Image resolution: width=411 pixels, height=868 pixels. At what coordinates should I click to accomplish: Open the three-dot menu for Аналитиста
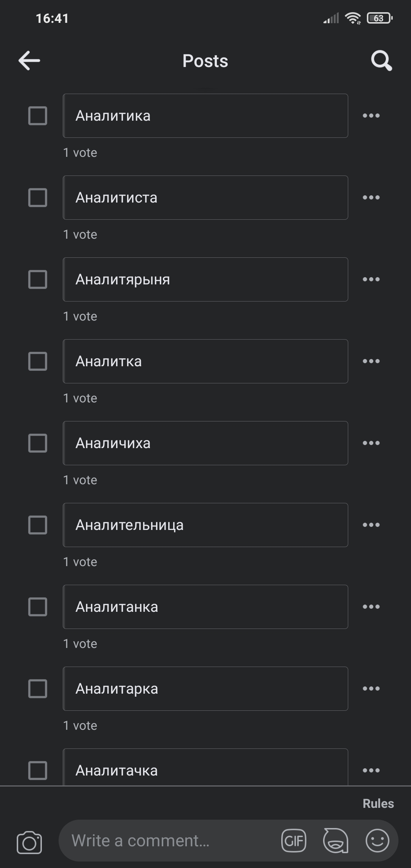point(371,198)
